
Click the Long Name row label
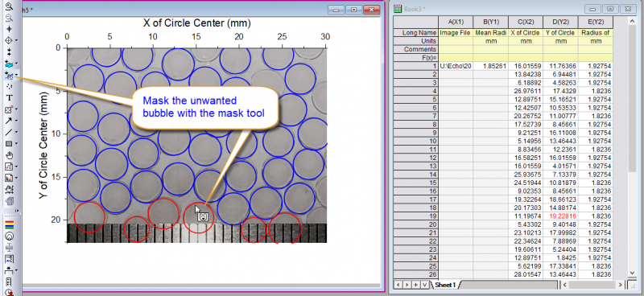pyautogui.click(x=415, y=32)
